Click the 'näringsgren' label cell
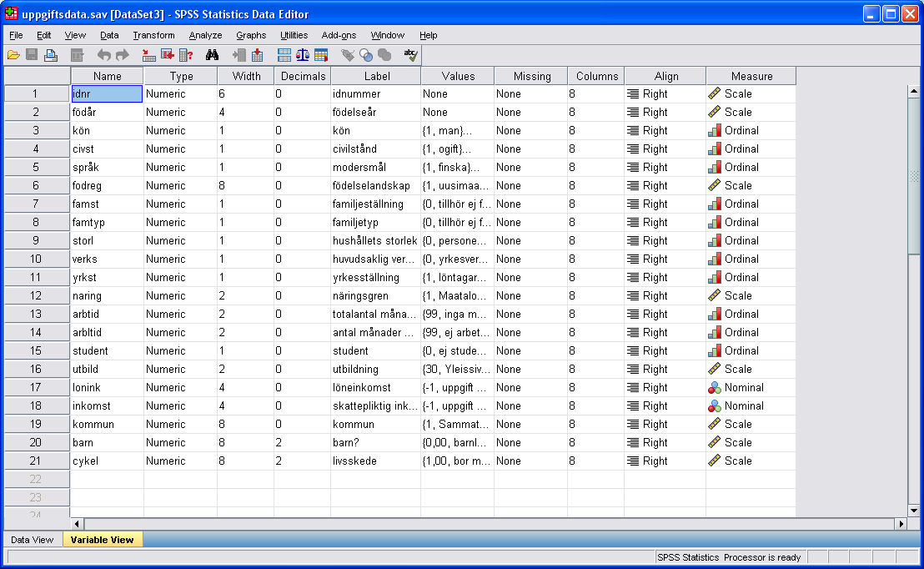Image resolution: width=924 pixels, height=569 pixels. (x=375, y=295)
